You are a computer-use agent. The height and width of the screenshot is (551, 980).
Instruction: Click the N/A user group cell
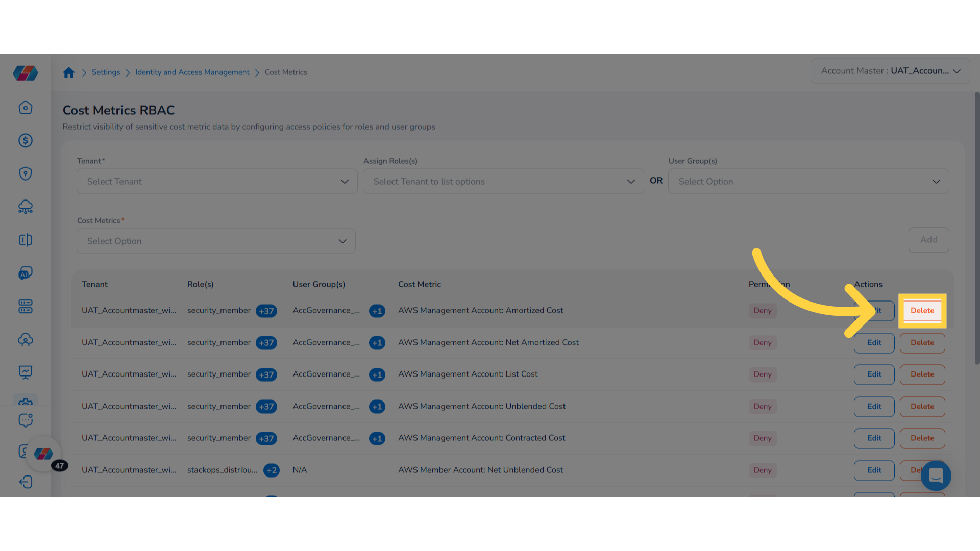pos(300,470)
